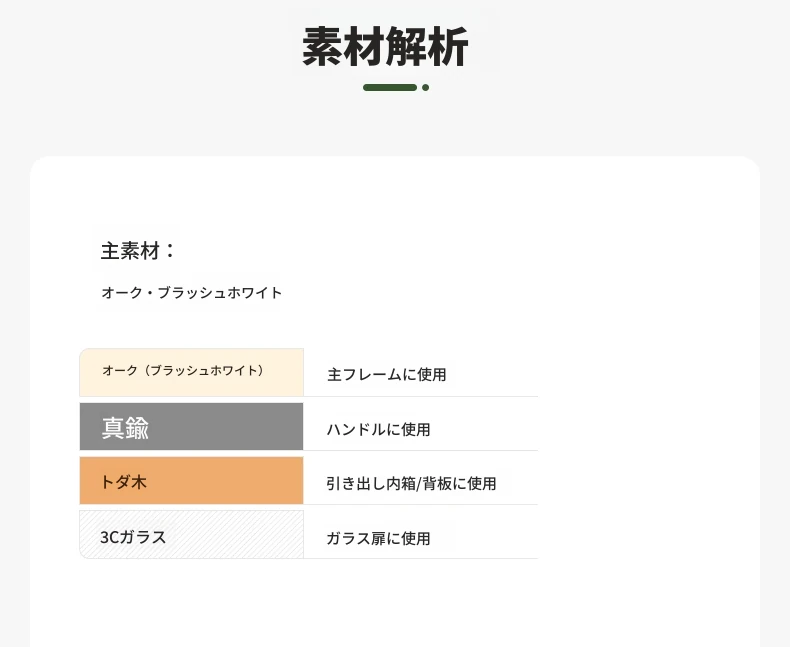Select the 主素材: label

[138, 250]
